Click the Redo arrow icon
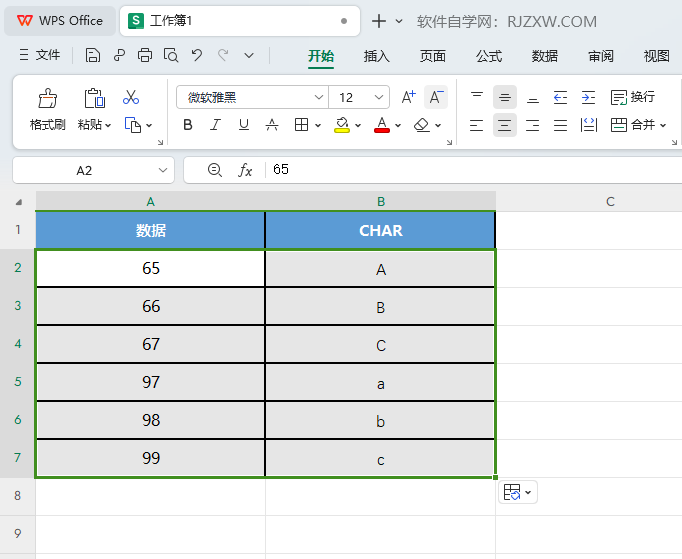The image size is (682, 559). coord(223,56)
